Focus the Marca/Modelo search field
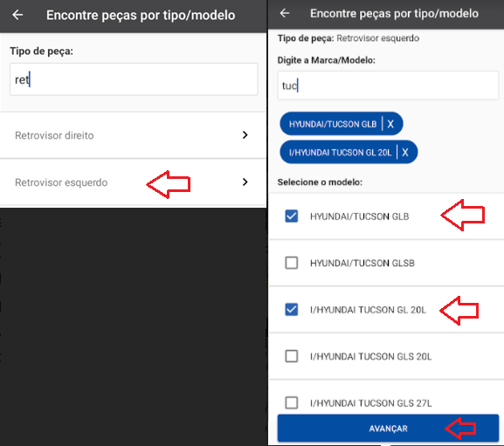The image size is (504, 446). click(x=388, y=86)
